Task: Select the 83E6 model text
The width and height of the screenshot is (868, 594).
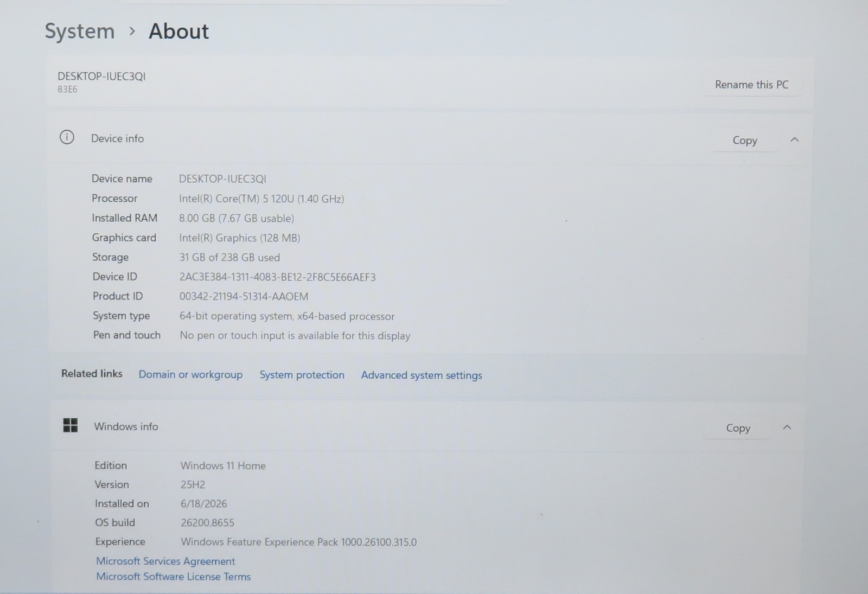Action: coord(67,90)
